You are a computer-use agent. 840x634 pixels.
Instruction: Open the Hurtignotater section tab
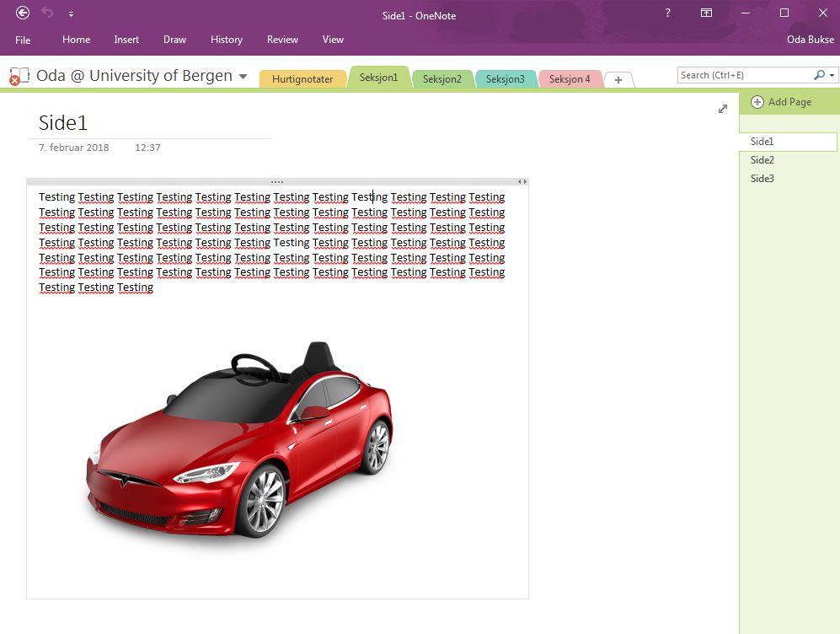click(x=302, y=79)
